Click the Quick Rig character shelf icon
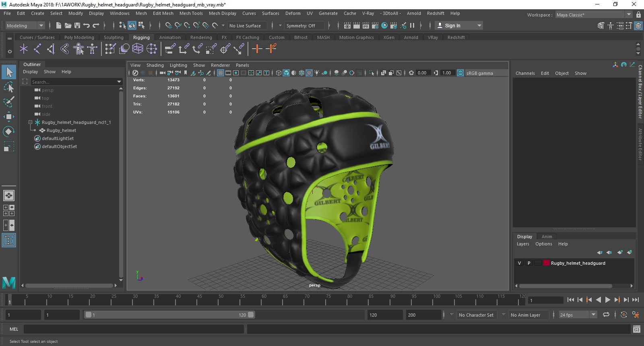 click(x=78, y=49)
